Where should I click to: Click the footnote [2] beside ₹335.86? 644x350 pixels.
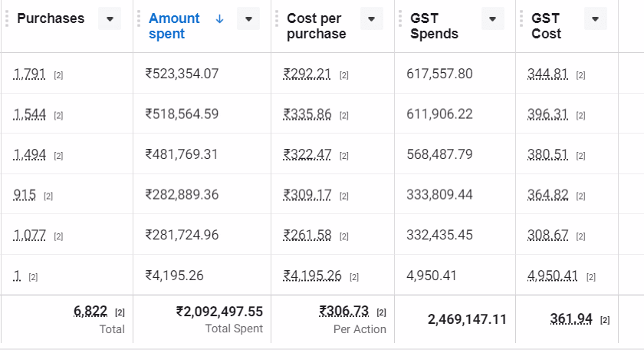(343, 115)
